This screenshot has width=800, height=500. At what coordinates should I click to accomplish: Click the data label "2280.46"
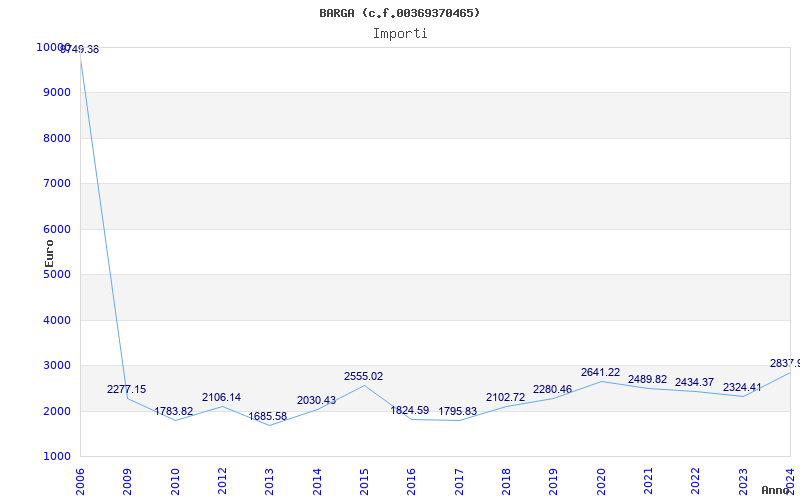(553, 389)
